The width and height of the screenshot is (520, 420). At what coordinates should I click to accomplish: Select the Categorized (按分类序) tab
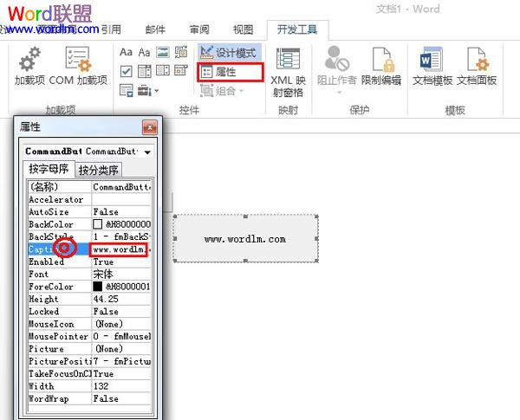(x=99, y=170)
